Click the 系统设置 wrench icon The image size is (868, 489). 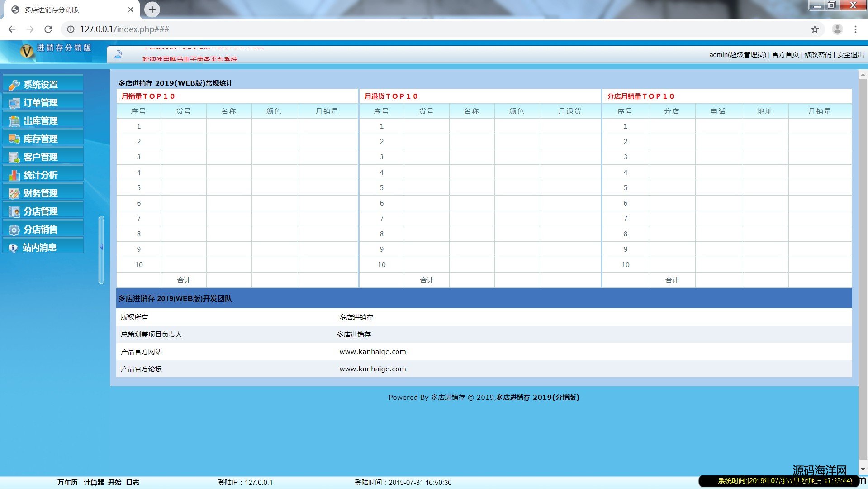14,85
